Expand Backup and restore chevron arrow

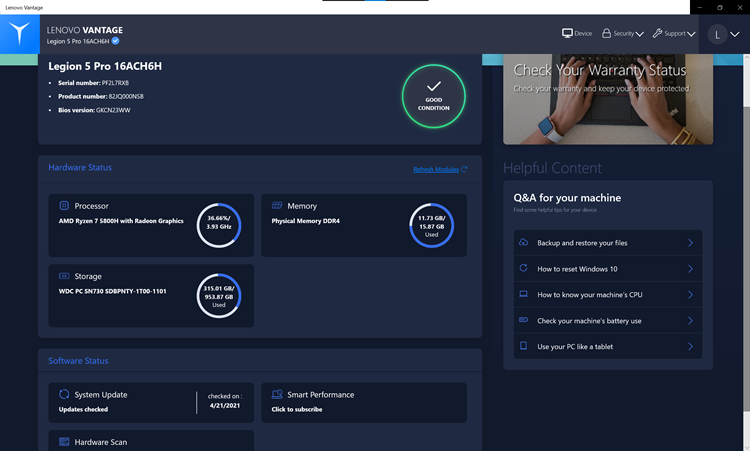[x=690, y=243]
